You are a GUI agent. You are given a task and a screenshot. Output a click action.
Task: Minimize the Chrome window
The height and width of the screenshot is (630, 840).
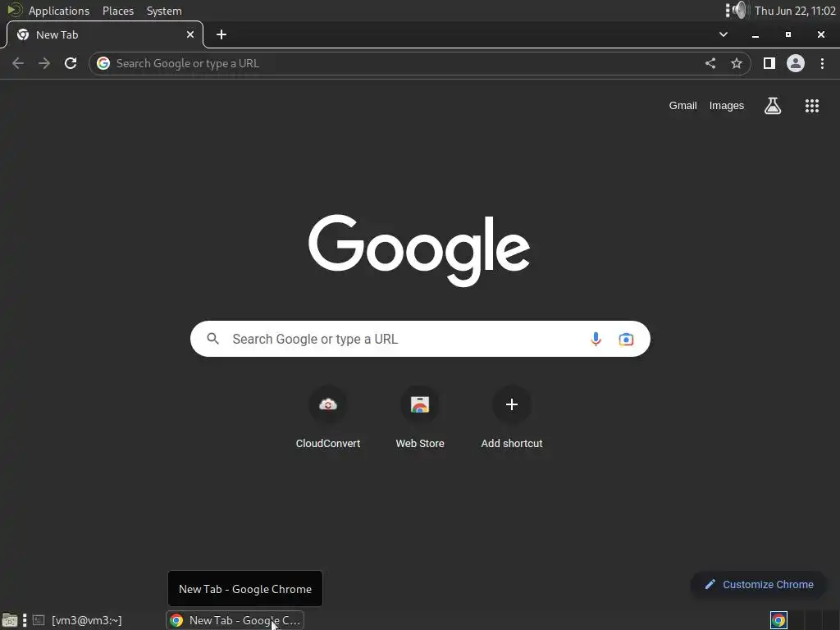point(756,34)
